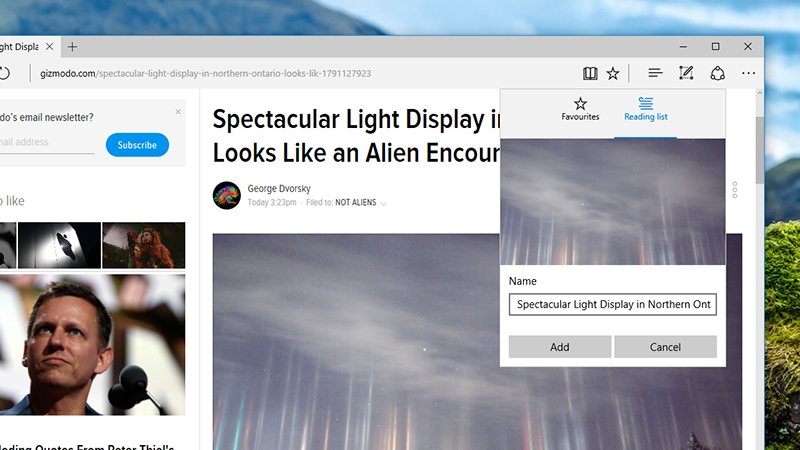The height and width of the screenshot is (450, 800).
Task: Cancel adding to reading list
Action: (665, 347)
